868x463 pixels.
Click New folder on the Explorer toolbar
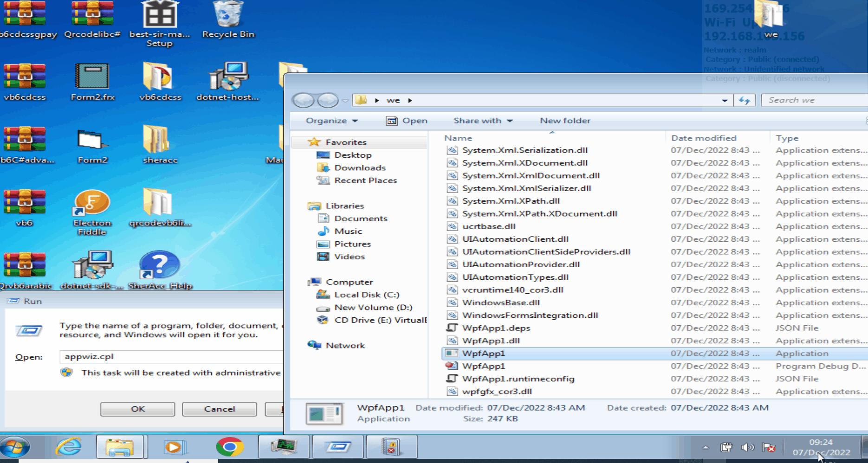click(565, 120)
